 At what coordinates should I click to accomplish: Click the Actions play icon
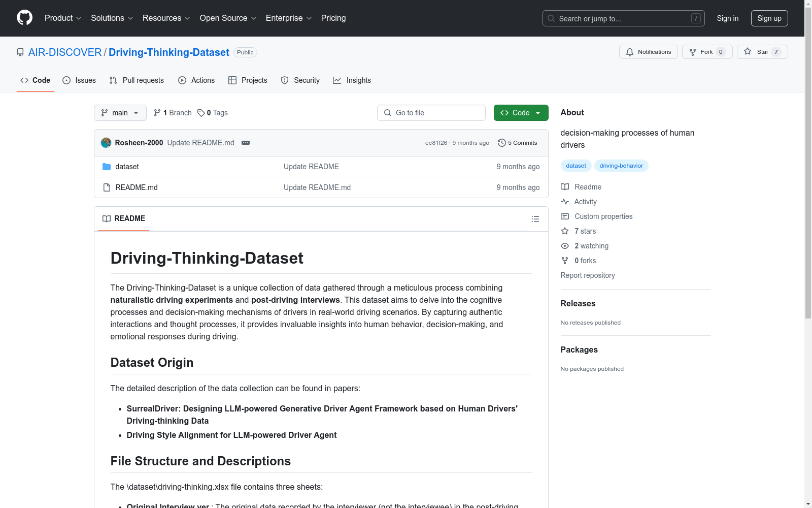pos(182,80)
